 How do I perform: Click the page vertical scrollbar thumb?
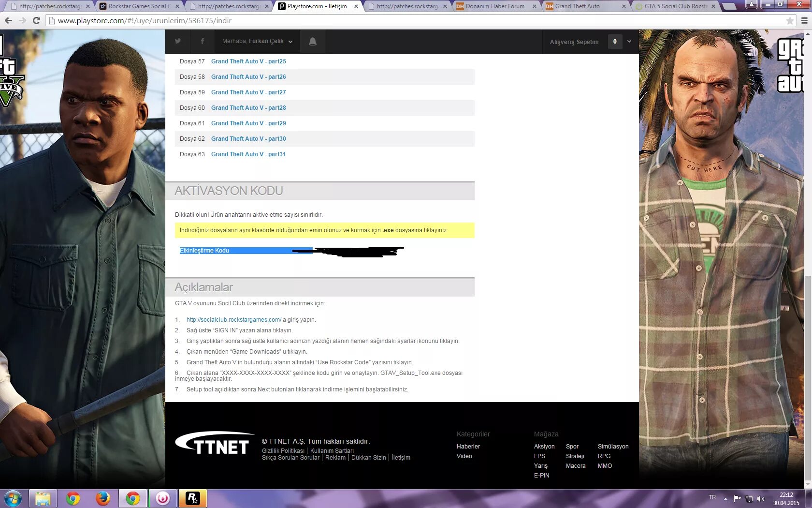(808, 377)
